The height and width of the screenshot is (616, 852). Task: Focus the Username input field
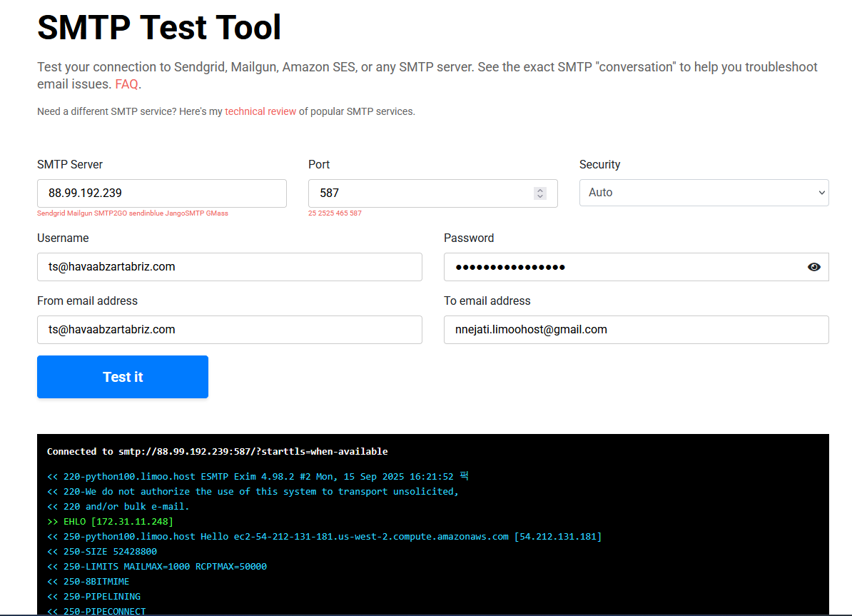(229, 267)
